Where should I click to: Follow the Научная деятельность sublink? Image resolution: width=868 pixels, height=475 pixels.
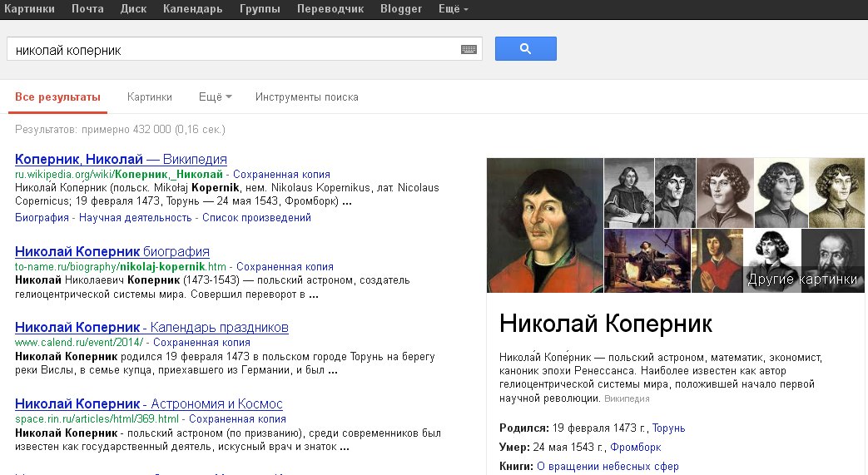[x=136, y=218]
